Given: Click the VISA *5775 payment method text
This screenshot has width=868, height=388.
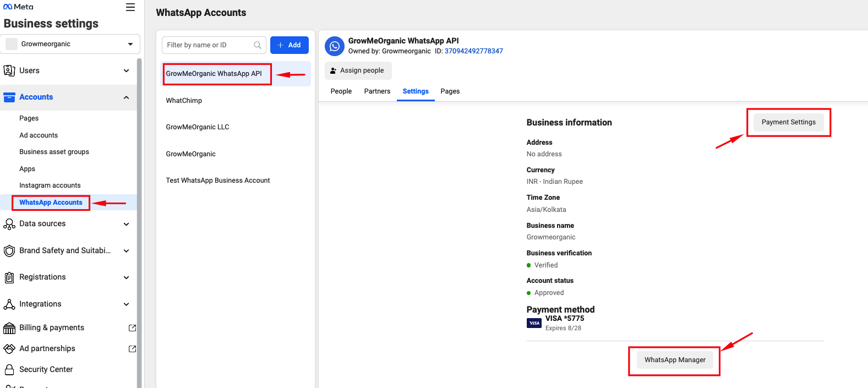Looking at the screenshot, I should [x=565, y=319].
